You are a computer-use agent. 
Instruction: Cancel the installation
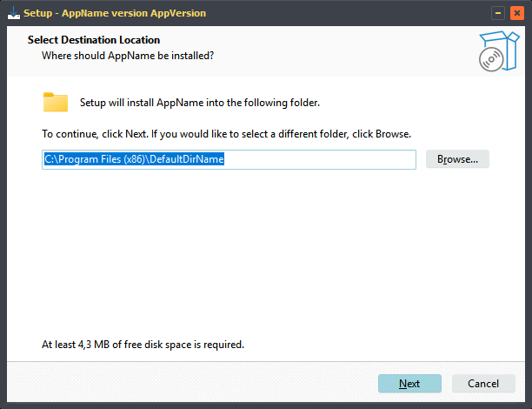point(483,384)
